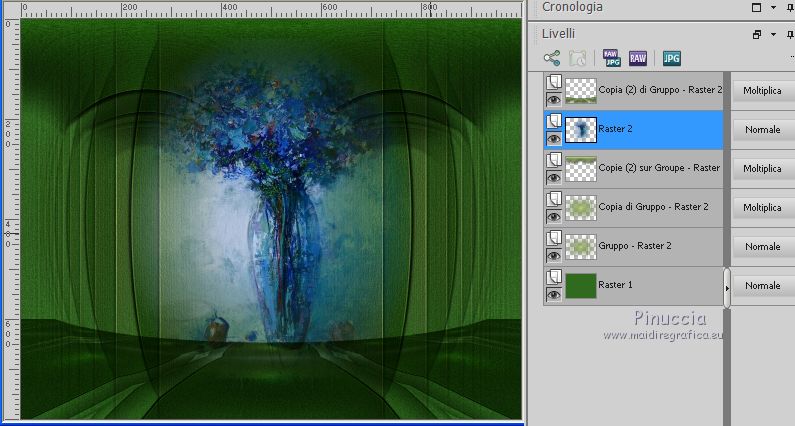This screenshot has width=795, height=426.
Task: Click the Cronologia panel title
Action: point(572,7)
